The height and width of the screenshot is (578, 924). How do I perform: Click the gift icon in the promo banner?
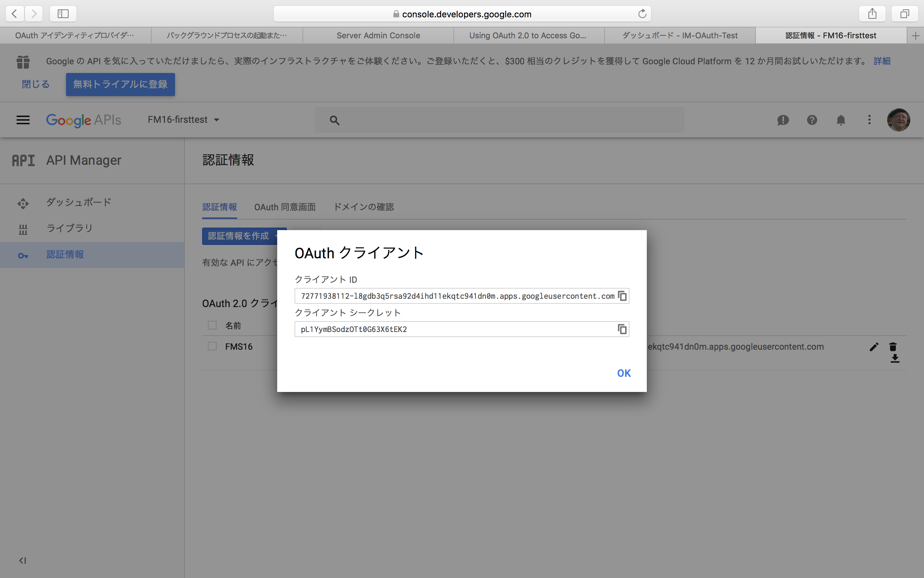[23, 61]
